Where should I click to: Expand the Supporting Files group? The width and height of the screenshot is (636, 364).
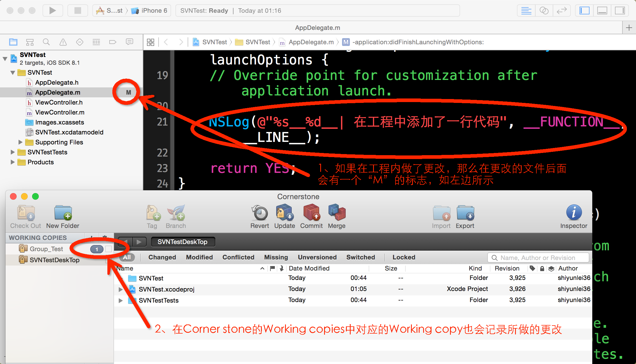(20, 142)
